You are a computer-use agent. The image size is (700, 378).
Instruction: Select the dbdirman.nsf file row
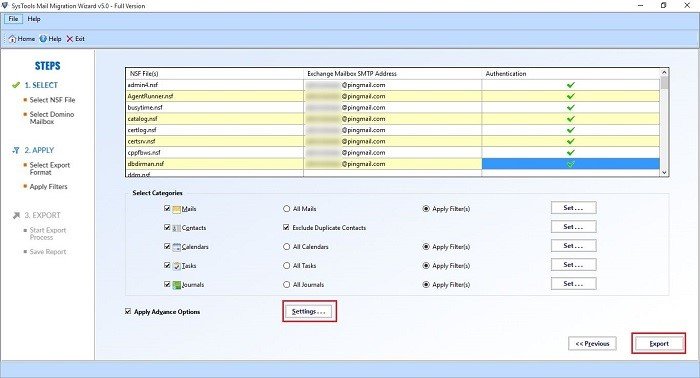coord(393,164)
